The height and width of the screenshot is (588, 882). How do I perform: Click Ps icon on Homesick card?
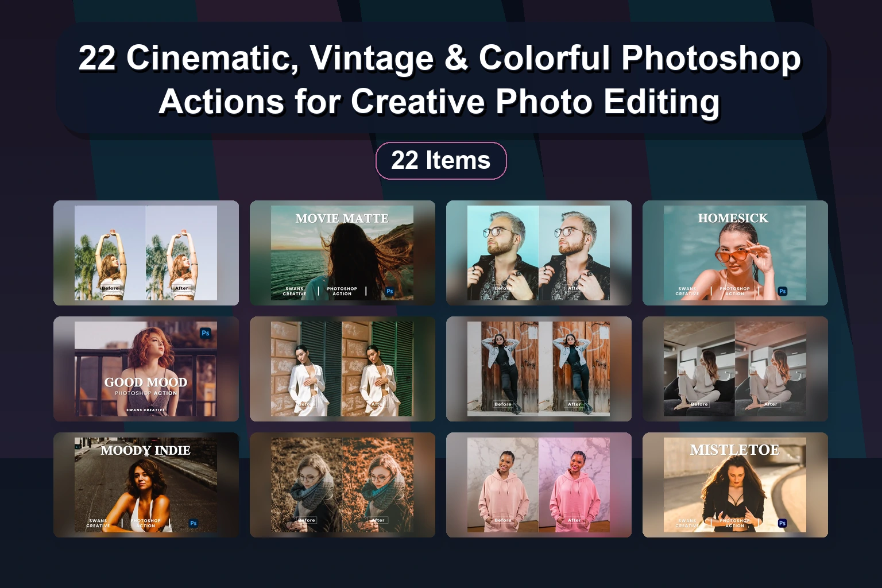click(783, 291)
